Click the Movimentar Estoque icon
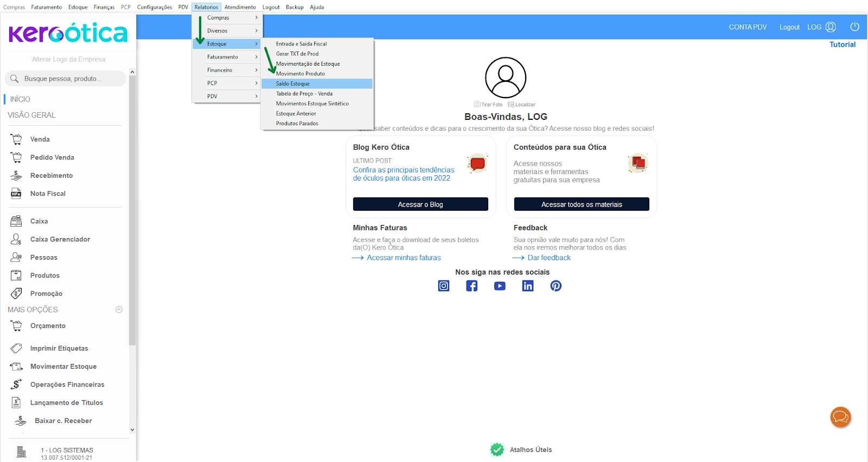This screenshot has height=462, width=868. point(16,367)
